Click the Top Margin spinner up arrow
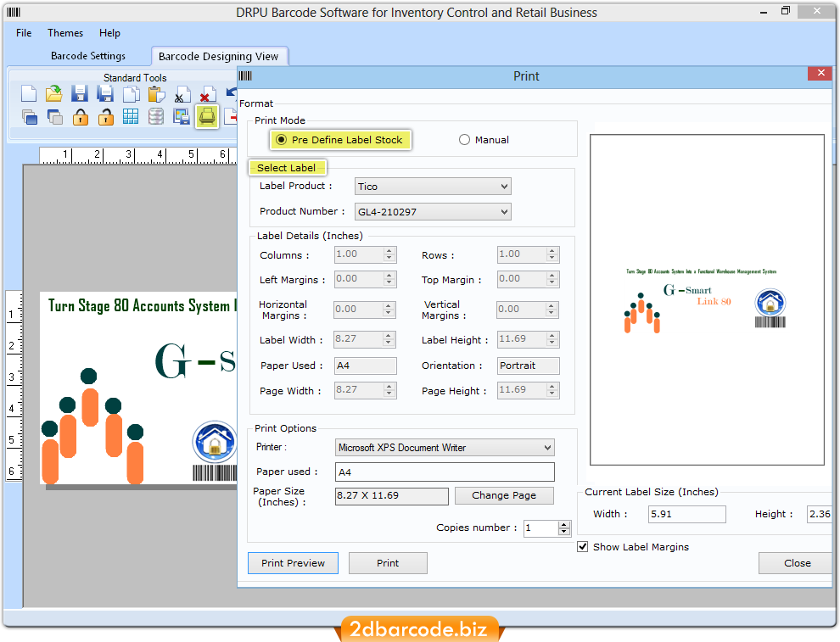840x642 pixels. click(x=552, y=276)
